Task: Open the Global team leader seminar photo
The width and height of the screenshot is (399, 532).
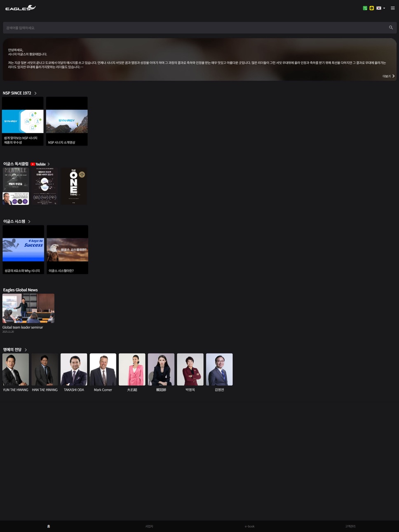Action: pyautogui.click(x=28, y=308)
